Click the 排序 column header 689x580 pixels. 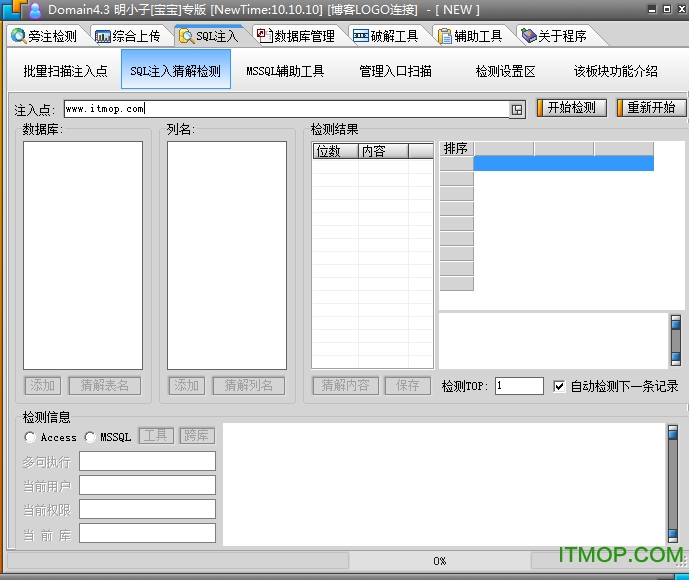[x=456, y=149]
